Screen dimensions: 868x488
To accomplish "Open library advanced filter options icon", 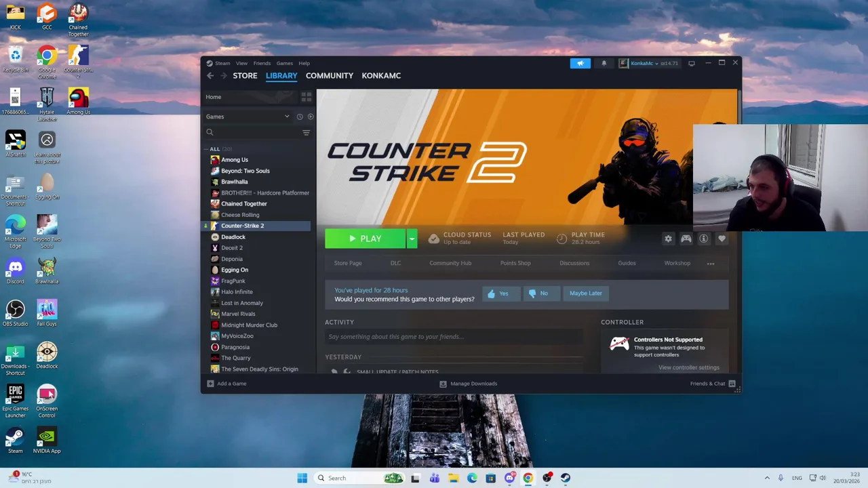I will coord(307,133).
